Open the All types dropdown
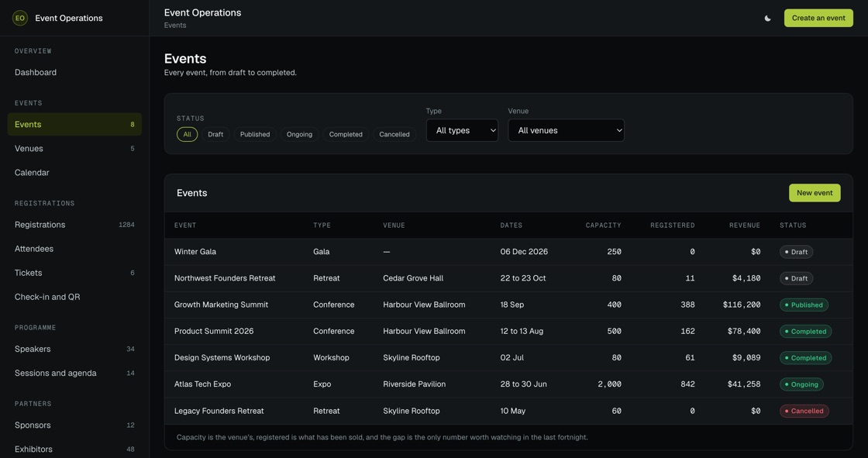This screenshot has height=458, width=868. [462, 130]
